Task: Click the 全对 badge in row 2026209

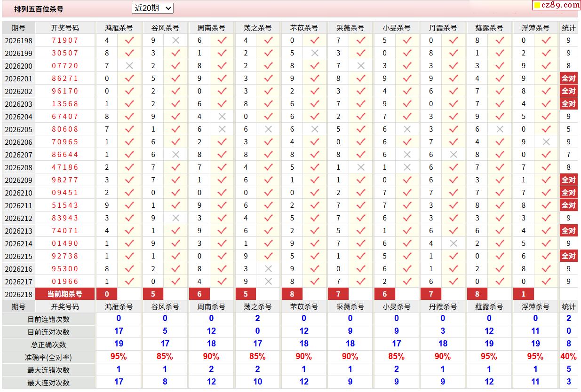Action: tap(569, 180)
